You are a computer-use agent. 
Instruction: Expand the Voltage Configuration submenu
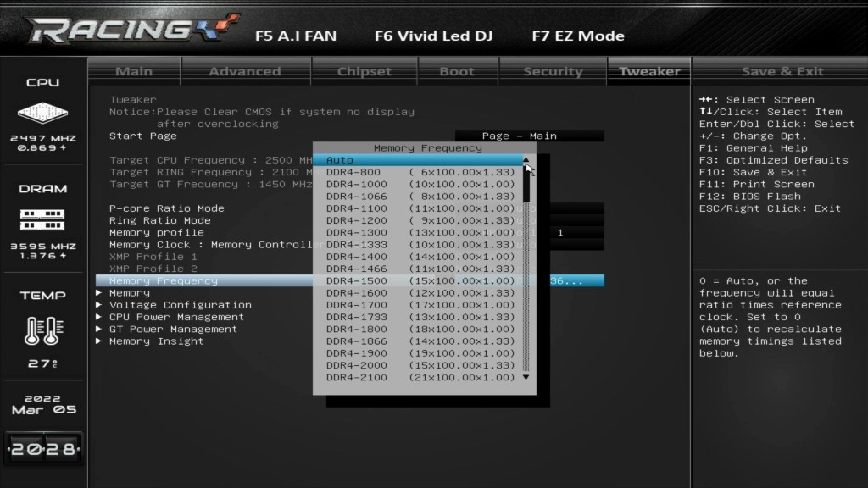click(180, 305)
